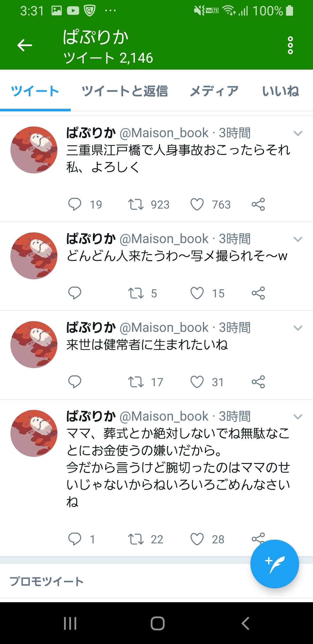Switch to メディア tab
This screenshot has height=644, width=313.
point(214,91)
